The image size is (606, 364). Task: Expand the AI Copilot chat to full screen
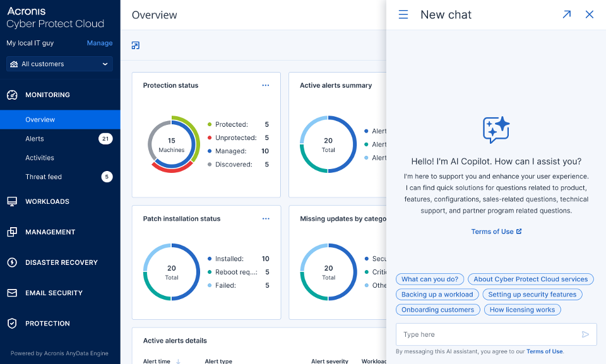567,14
